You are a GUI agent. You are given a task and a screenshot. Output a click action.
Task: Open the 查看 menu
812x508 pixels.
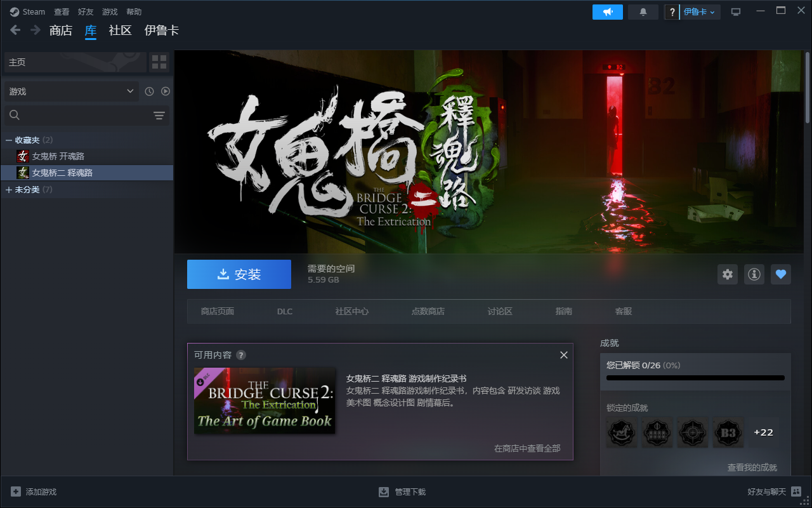pos(62,12)
